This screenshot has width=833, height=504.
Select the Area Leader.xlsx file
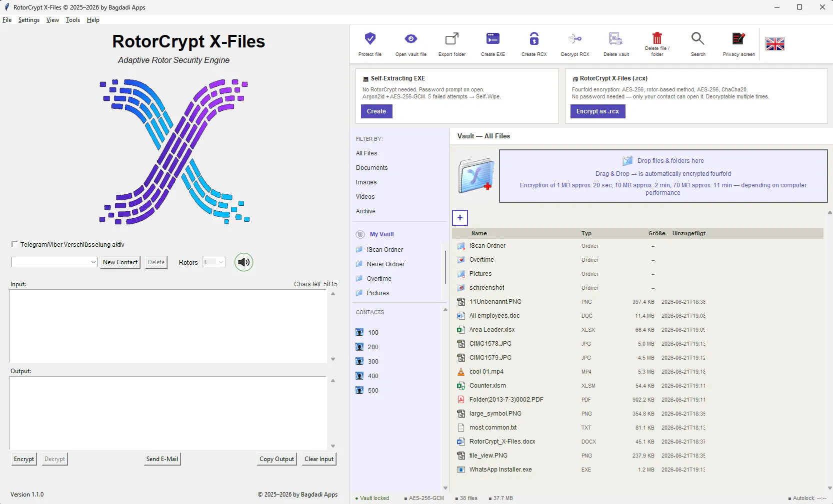click(637, 330)
